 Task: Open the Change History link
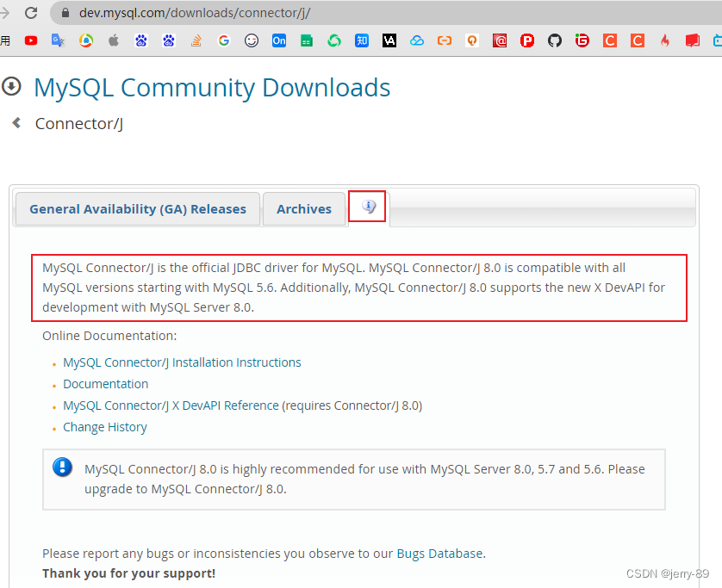tap(105, 427)
